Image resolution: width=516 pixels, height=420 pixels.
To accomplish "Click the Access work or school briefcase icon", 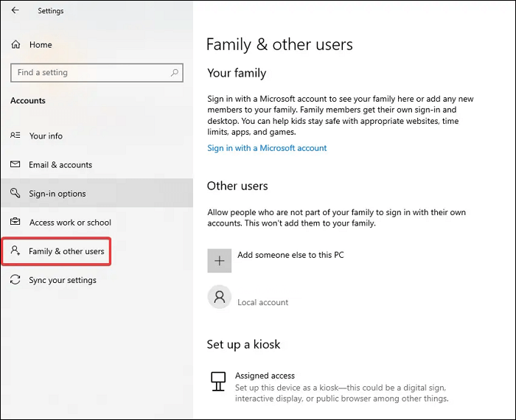I will (x=15, y=223).
